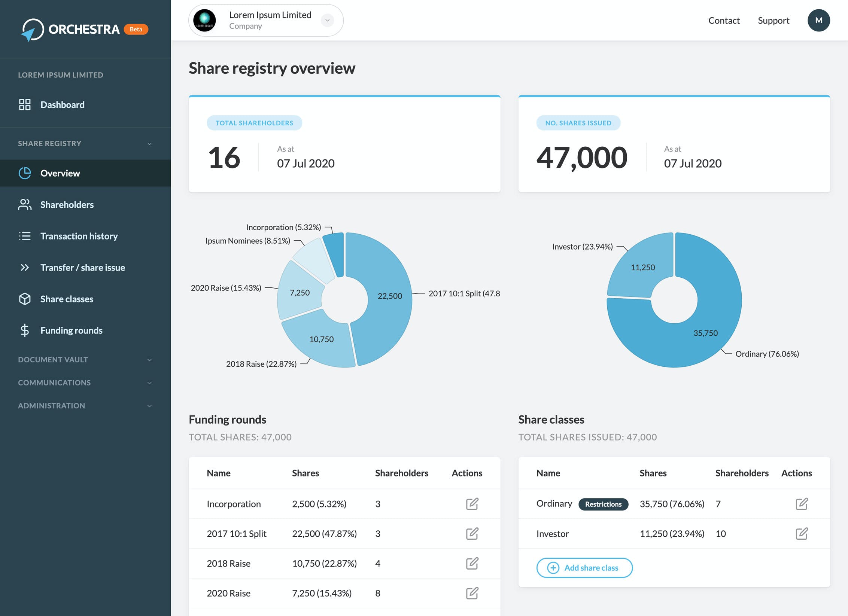The image size is (848, 616).
Task: Click the Transaction history list icon
Action: (x=25, y=236)
